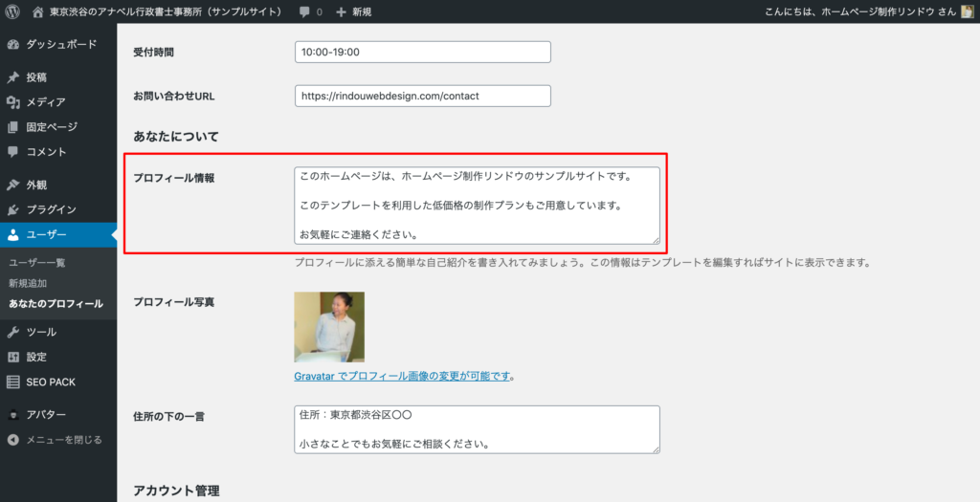Click the profile description hint text
Image resolution: width=980 pixels, height=502 pixels.
coord(583,262)
